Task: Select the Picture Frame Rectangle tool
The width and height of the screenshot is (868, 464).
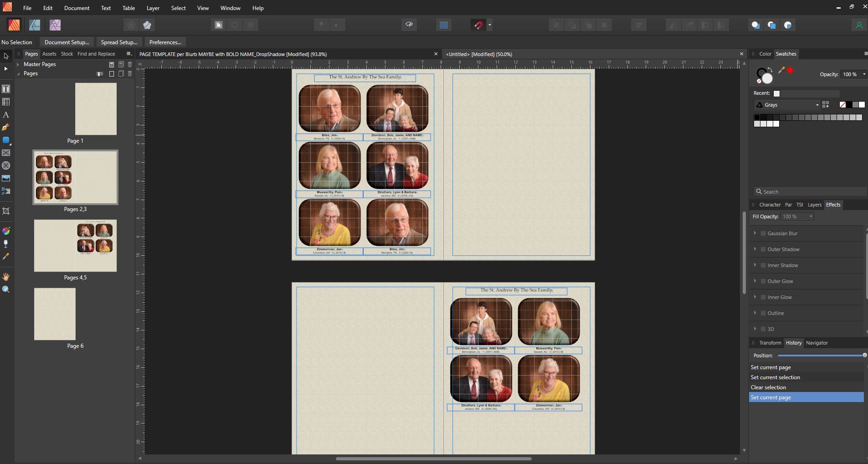Action: coord(6,153)
